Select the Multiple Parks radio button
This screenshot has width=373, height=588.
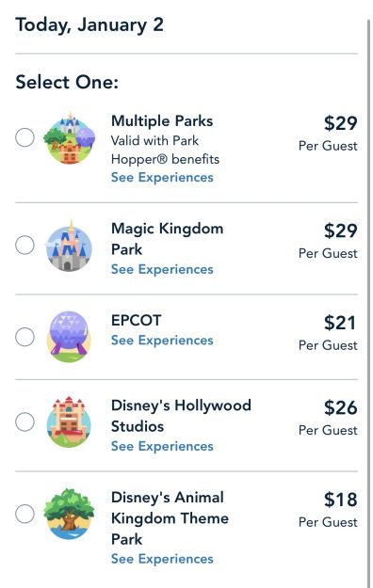tap(24, 137)
